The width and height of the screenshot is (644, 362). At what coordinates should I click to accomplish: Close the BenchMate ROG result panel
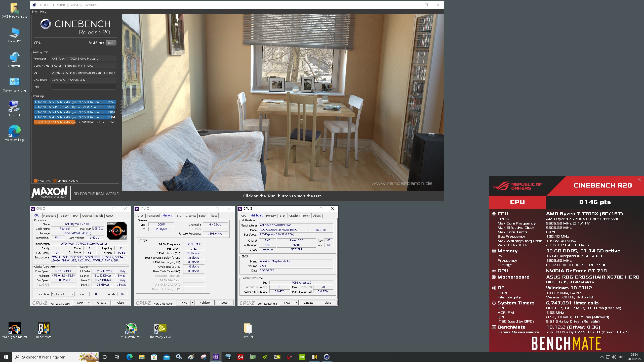click(x=640, y=179)
